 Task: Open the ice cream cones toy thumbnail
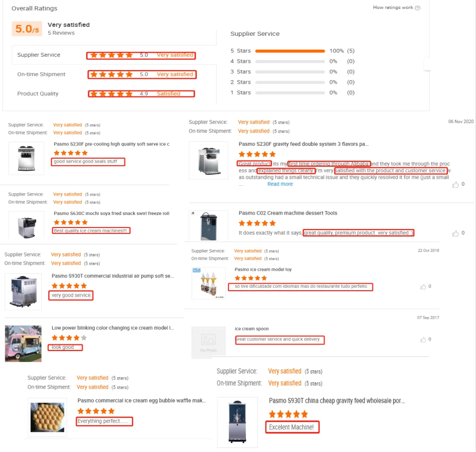(x=208, y=283)
